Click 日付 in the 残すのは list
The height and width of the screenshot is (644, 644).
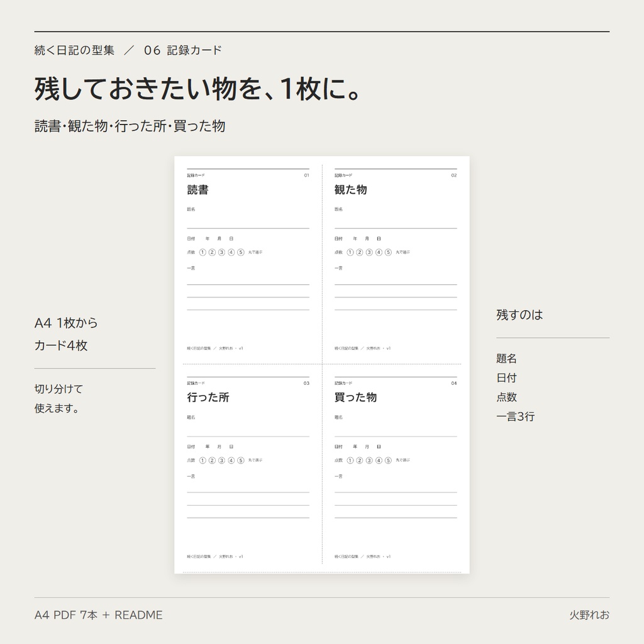tap(506, 378)
